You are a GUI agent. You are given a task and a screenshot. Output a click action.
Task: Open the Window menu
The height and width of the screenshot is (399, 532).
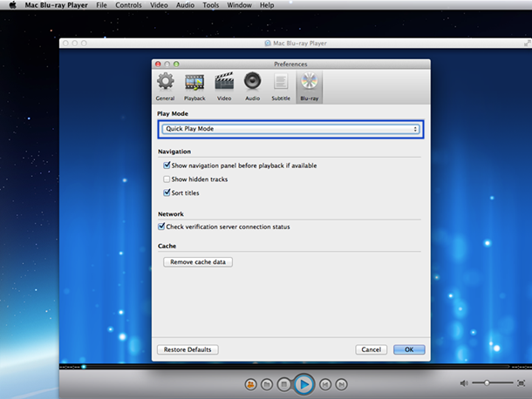239,5
